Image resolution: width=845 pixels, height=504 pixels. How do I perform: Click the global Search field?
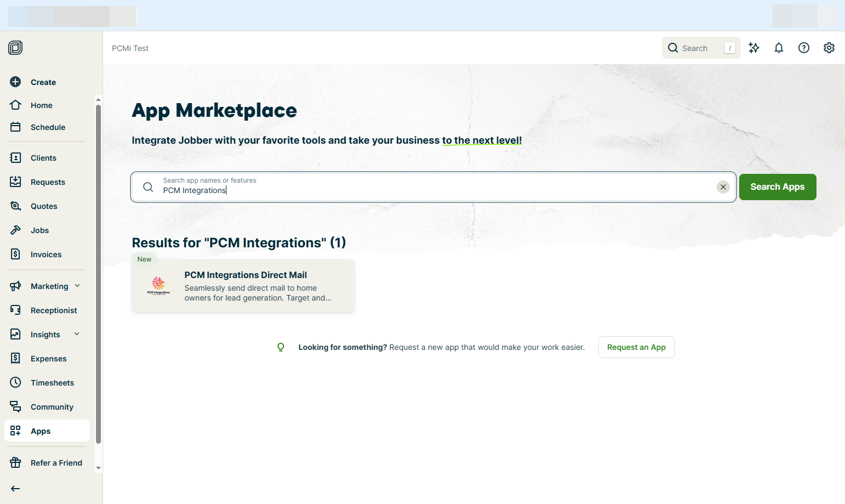[x=701, y=48]
